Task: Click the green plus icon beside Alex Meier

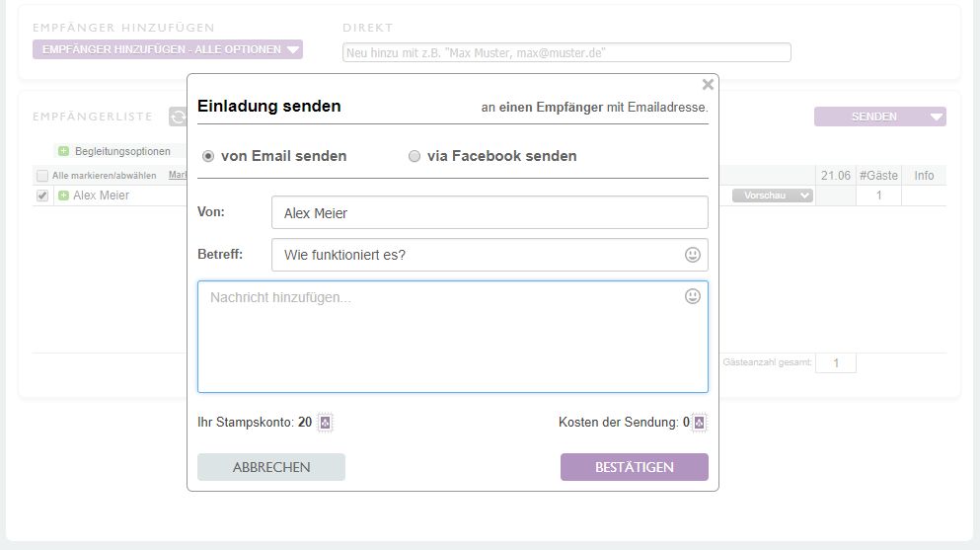Action: click(x=63, y=196)
